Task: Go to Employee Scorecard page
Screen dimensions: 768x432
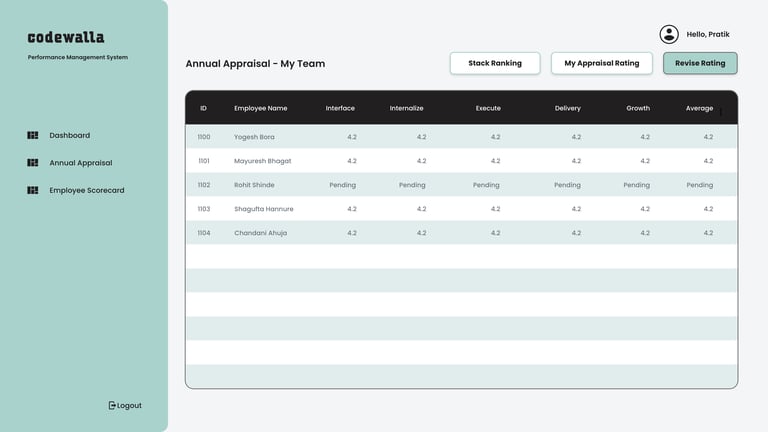Action: tap(87, 190)
